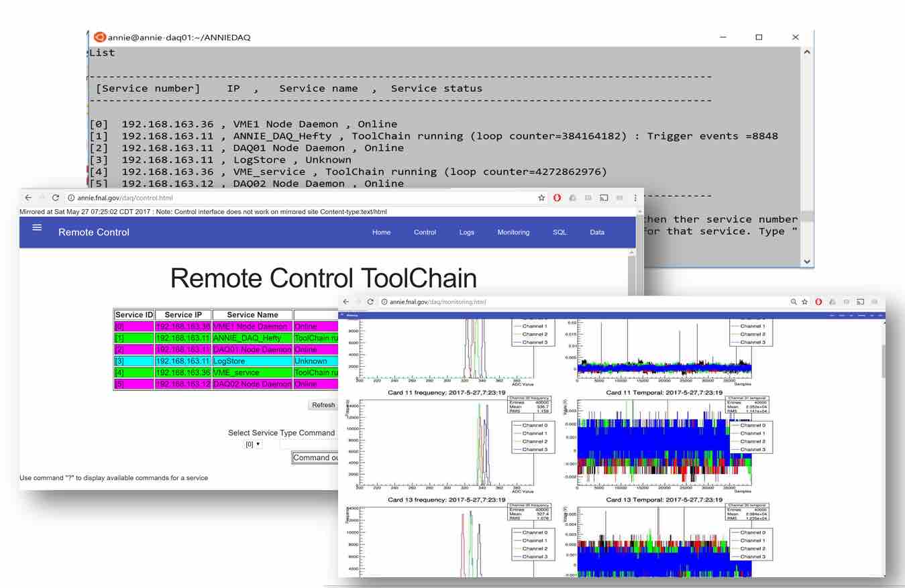
Task: Click the Service IP column header
Action: [x=183, y=315]
